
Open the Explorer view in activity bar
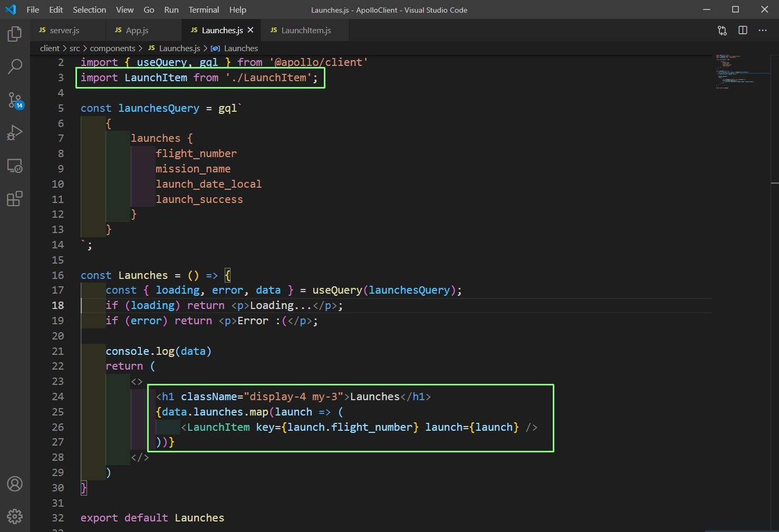[x=15, y=34]
